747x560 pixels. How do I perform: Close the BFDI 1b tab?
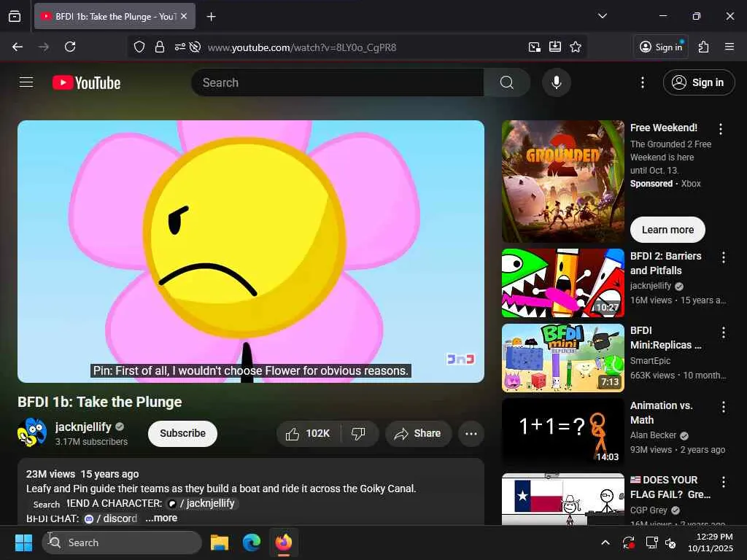tap(184, 16)
